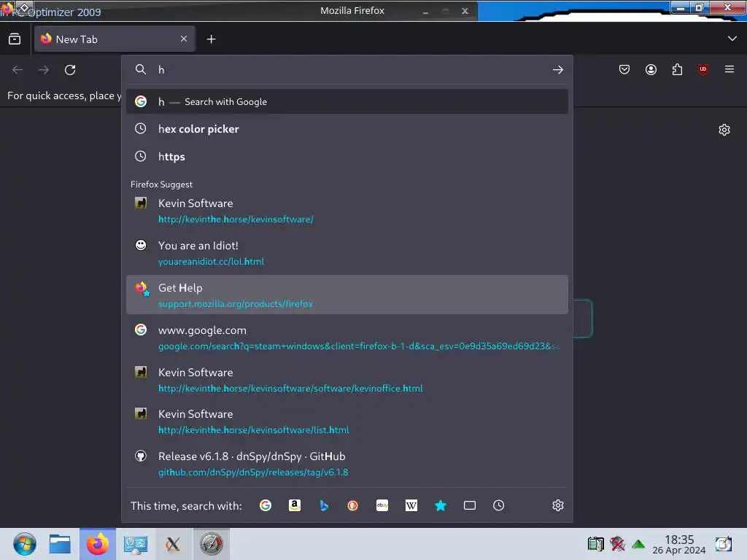Open Firefox View from the tab bar
Image resolution: width=747 pixels, height=560 pixels.
click(15, 39)
